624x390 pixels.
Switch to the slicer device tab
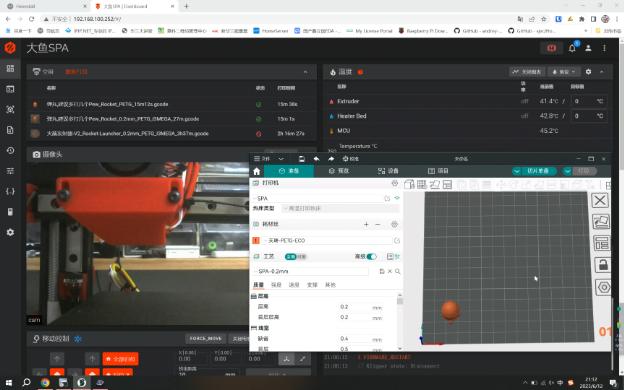(x=388, y=171)
